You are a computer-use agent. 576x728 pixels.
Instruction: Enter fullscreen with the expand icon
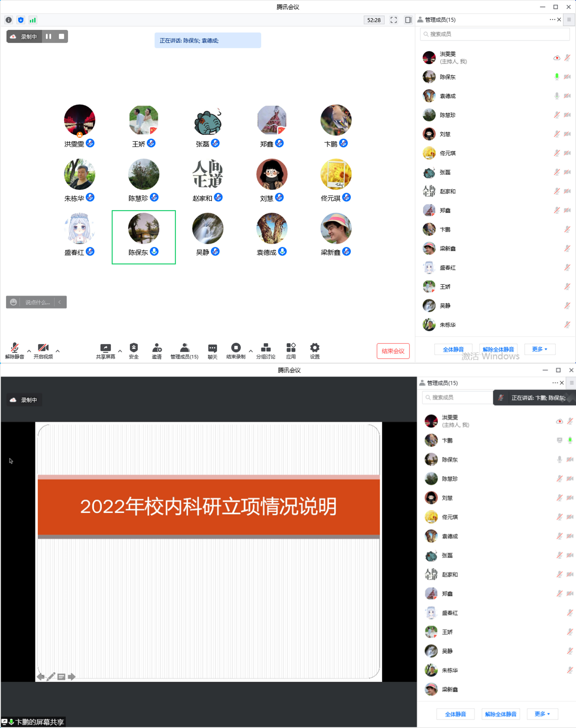tap(393, 20)
